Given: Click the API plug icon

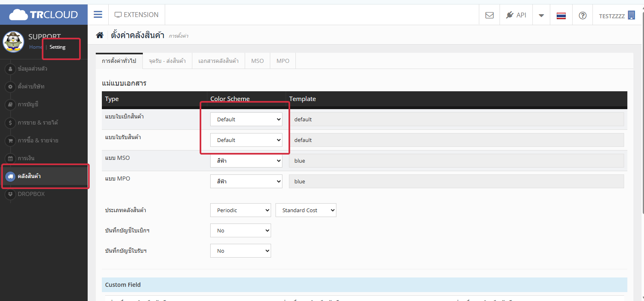Looking at the screenshot, I should click(x=510, y=15).
